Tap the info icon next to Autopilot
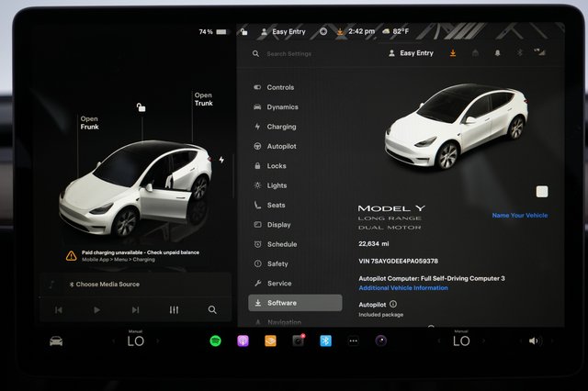588x391 pixels. click(x=393, y=304)
